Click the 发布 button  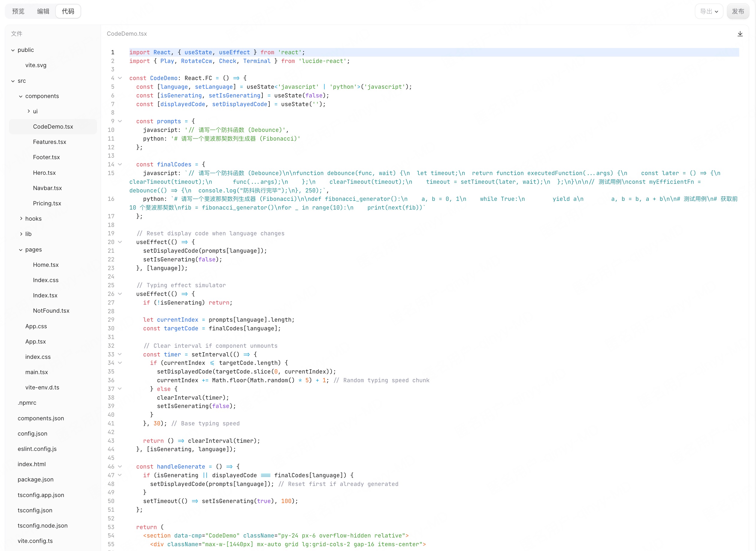(738, 11)
